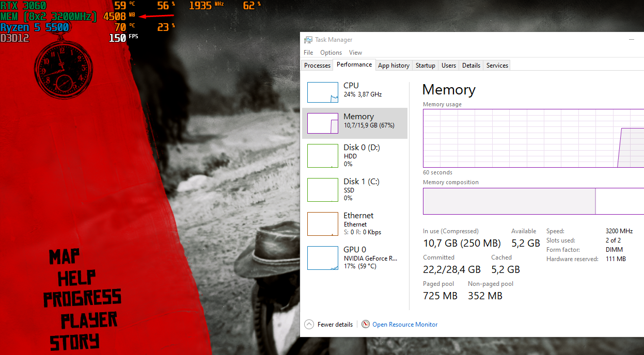Screen dimensions: 644x355
Task: Click the Memory composition bar
Action: [533, 201]
